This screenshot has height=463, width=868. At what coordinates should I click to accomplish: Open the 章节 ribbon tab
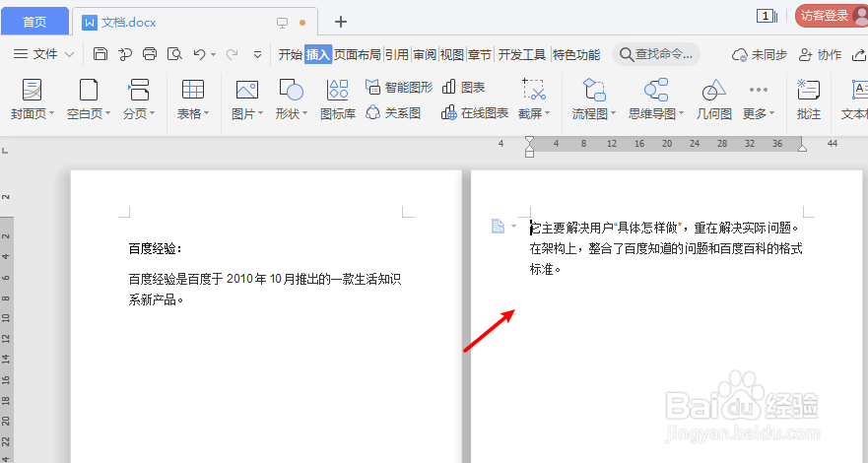click(480, 54)
